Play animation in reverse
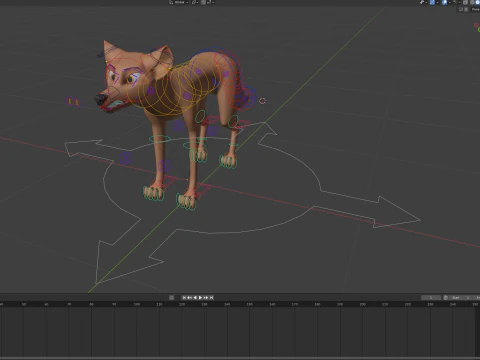 [x=195, y=297]
